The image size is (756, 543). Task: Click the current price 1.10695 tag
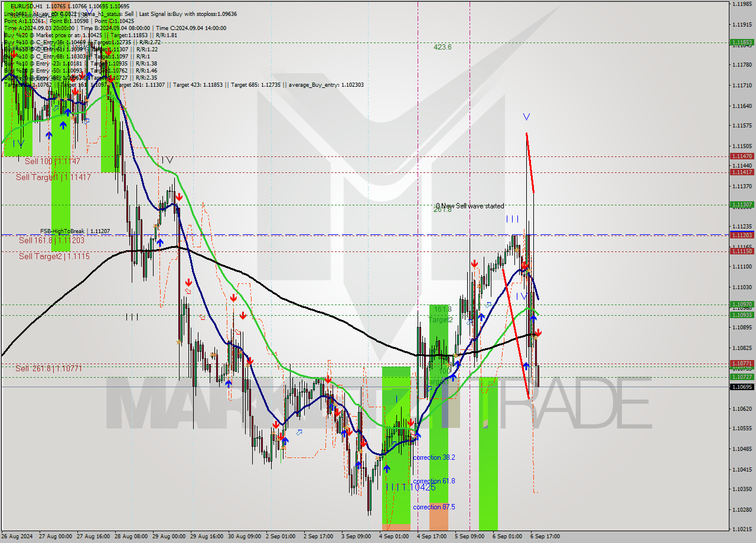point(742,387)
